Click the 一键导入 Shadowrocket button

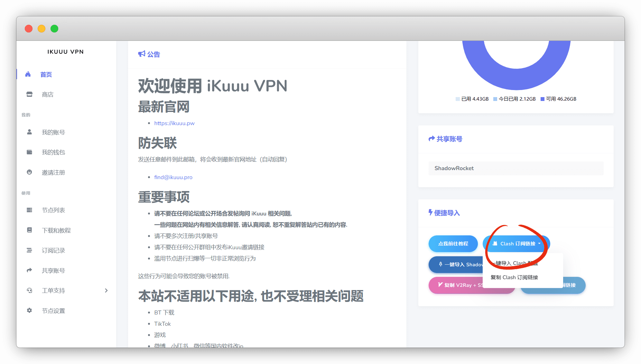pyautogui.click(x=456, y=264)
